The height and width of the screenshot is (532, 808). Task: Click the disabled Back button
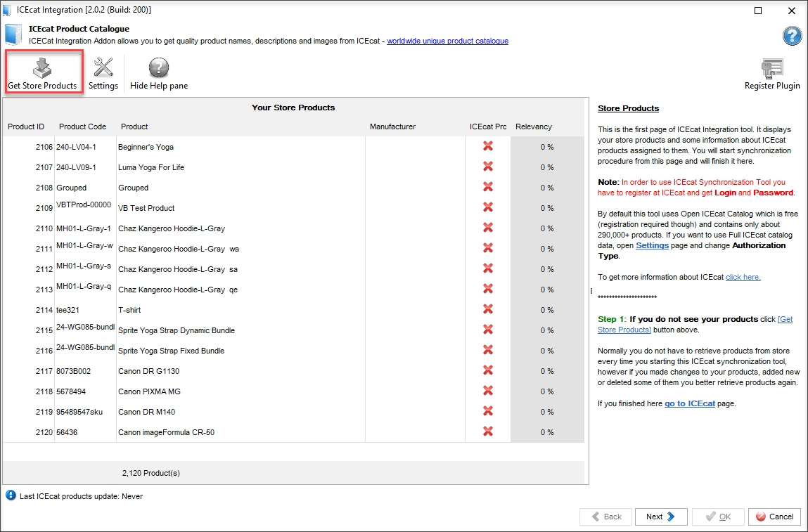point(605,517)
